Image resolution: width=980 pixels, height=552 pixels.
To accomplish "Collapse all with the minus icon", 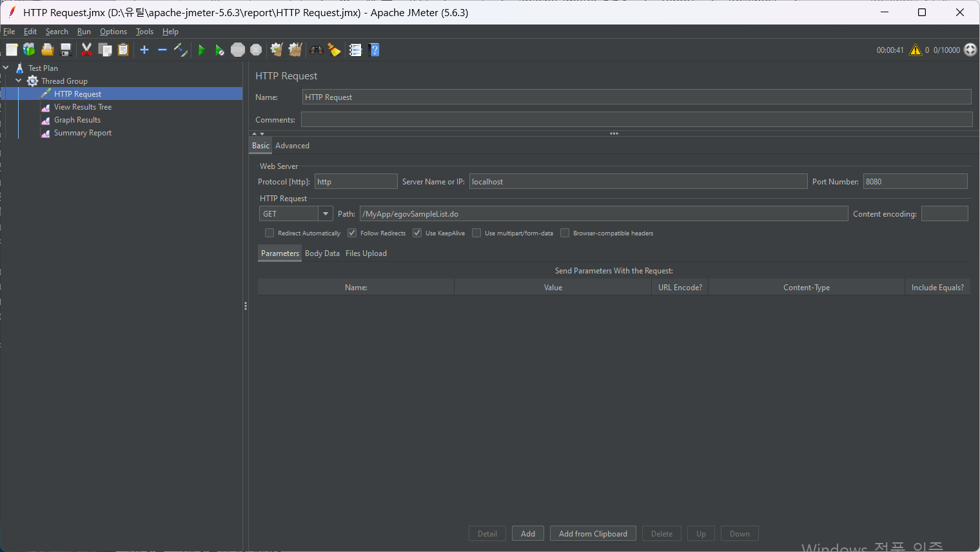I will point(162,50).
